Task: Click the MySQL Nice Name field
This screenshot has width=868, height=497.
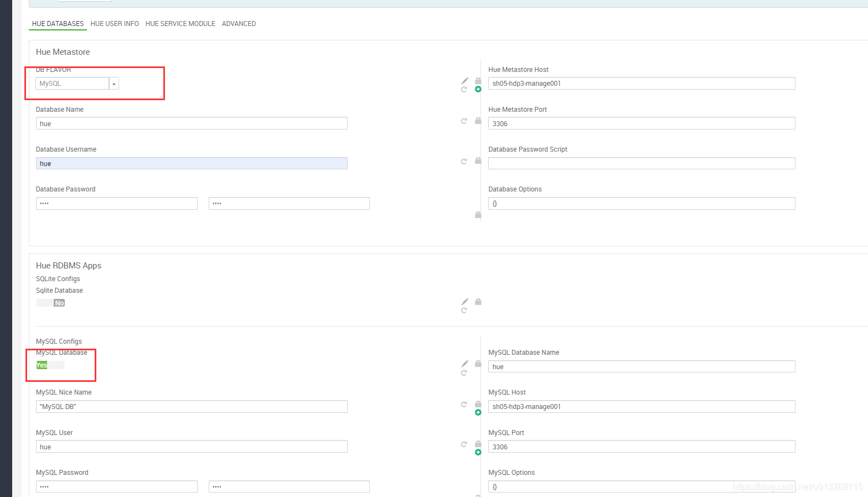Action: [192, 406]
